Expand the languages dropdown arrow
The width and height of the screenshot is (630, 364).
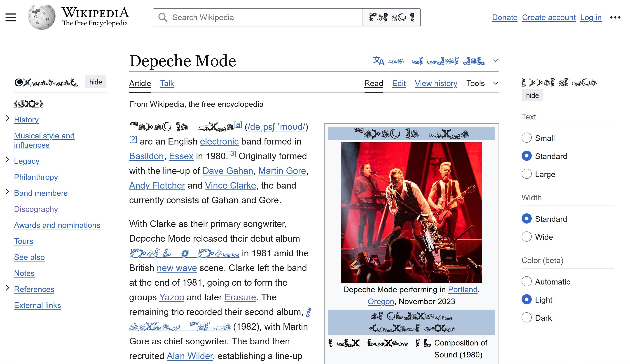pyautogui.click(x=496, y=61)
